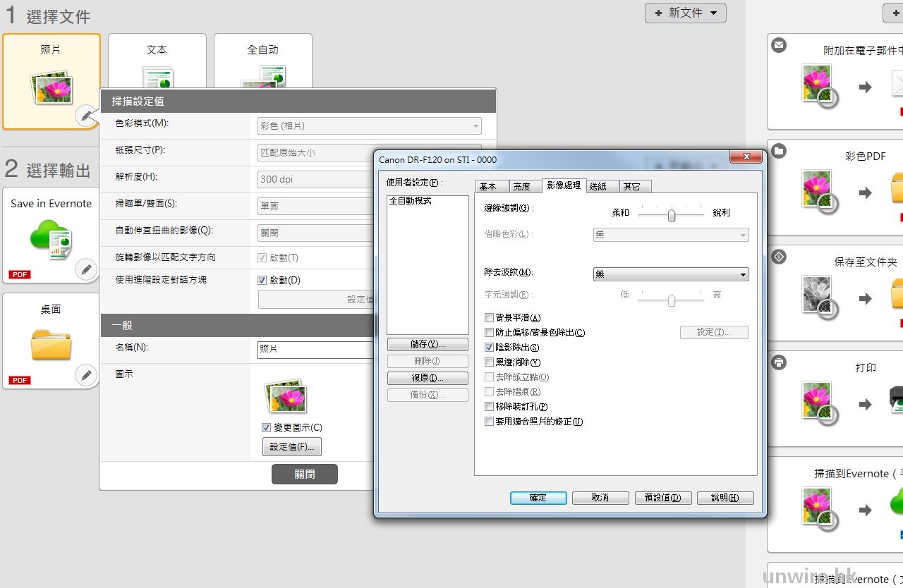The width and height of the screenshot is (903, 588).
Task: Enable 移除裝訂孔 checkbox
Action: click(x=490, y=407)
